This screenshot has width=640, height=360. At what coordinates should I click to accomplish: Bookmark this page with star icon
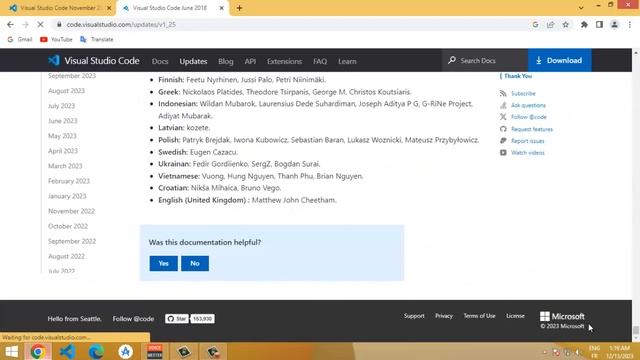tap(565, 24)
